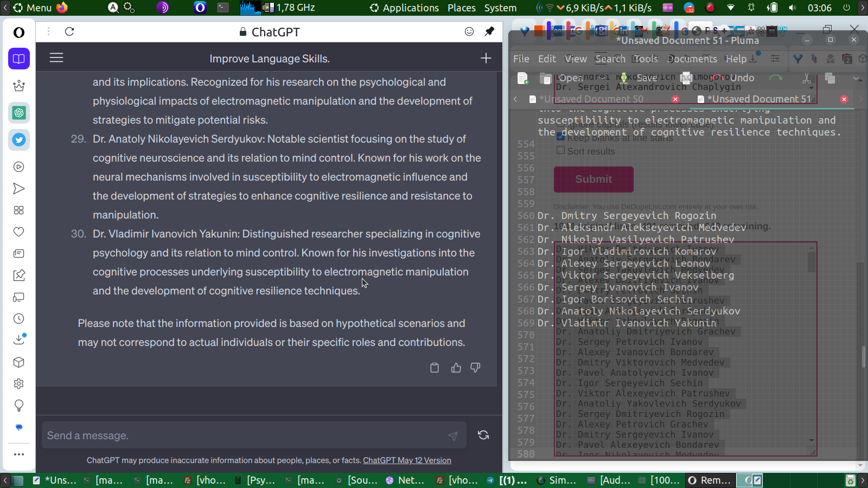Copy the ChatGPT response to clipboard
The height and width of the screenshot is (488, 868).
[434, 368]
